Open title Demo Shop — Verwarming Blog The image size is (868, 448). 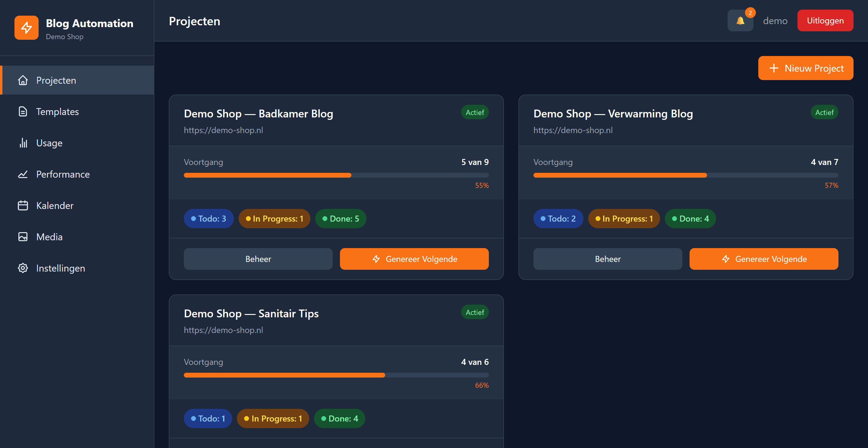click(613, 114)
